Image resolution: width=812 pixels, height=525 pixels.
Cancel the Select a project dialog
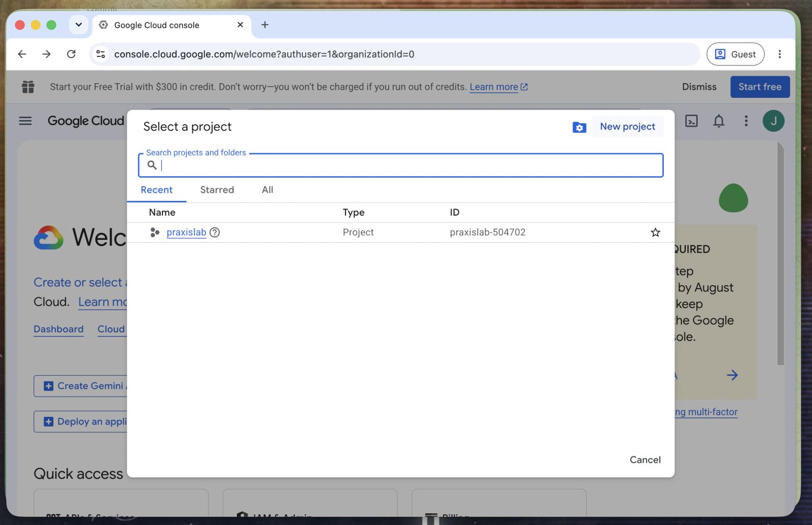[645, 460]
